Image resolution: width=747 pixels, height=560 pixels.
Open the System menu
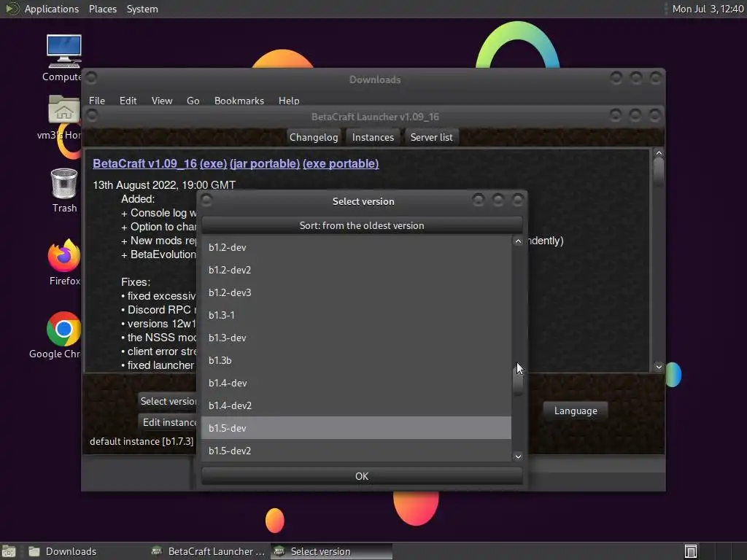click(142, 9)
